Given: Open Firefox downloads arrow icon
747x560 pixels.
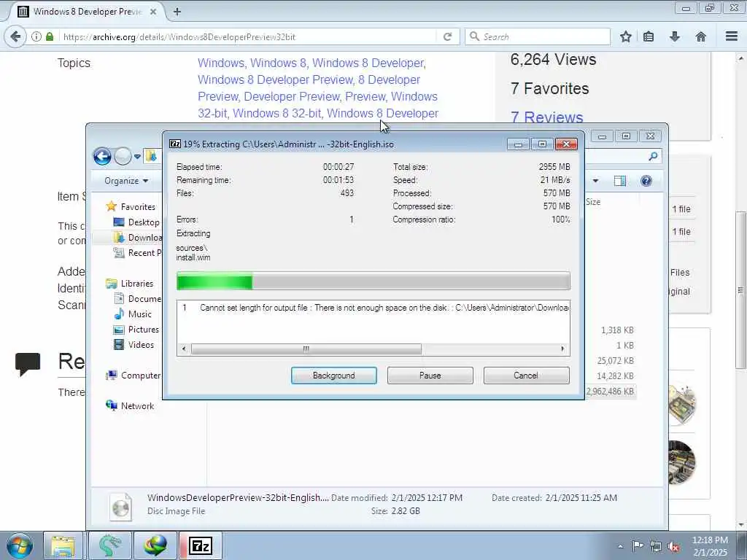Looking at the screenshot, I should pos(674,36).
